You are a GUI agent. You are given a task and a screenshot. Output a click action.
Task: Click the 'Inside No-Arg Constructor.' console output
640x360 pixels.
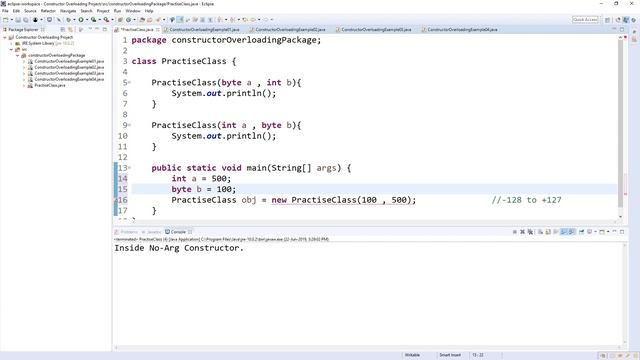coord(179,248)
